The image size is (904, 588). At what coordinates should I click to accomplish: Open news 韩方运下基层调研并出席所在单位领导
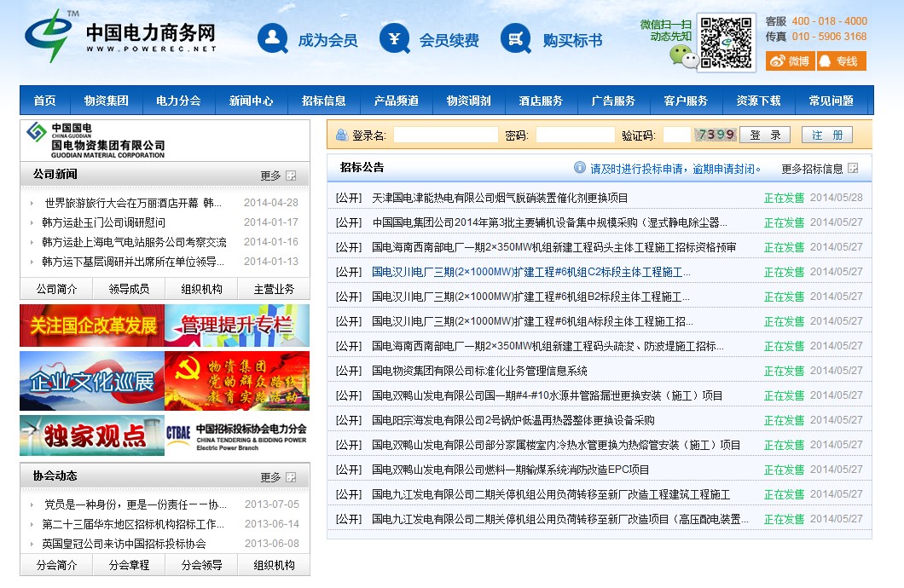point(133,262)
